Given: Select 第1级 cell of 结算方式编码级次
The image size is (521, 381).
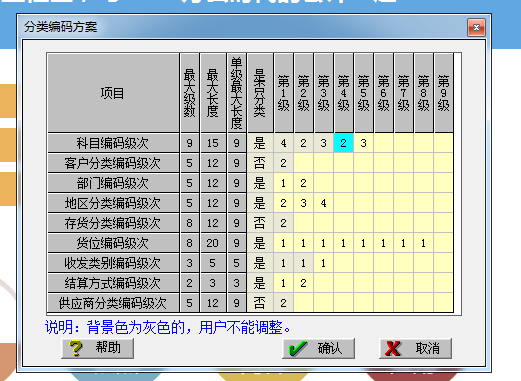Looking at the screenshot, I should (283, 283).
